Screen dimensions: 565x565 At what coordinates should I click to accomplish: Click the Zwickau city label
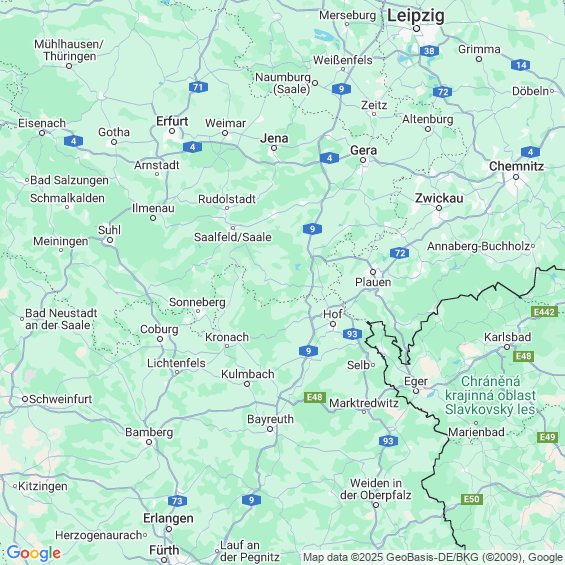(x=439, y=198)
